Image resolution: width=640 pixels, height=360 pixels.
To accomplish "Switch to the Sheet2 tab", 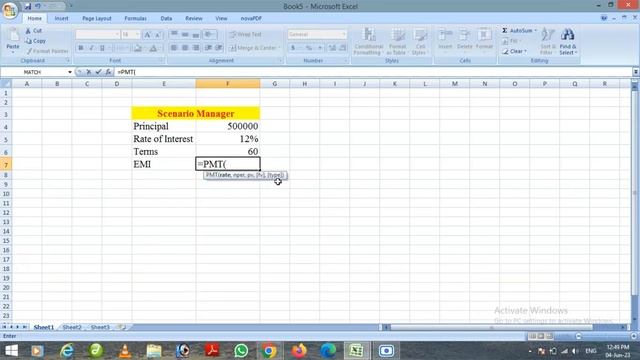I will (x=72, y=327).
